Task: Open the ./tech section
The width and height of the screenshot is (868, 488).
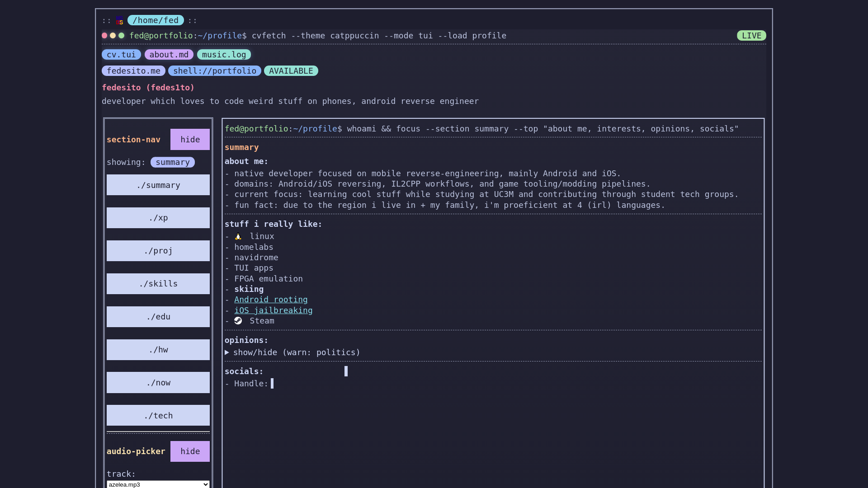Action: 158,416
